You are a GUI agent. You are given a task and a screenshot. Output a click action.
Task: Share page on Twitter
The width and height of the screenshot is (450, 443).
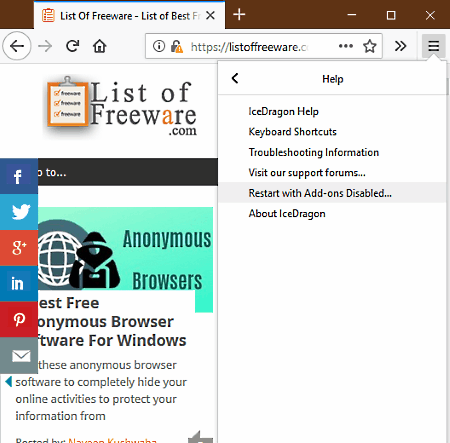coord(19,212)
